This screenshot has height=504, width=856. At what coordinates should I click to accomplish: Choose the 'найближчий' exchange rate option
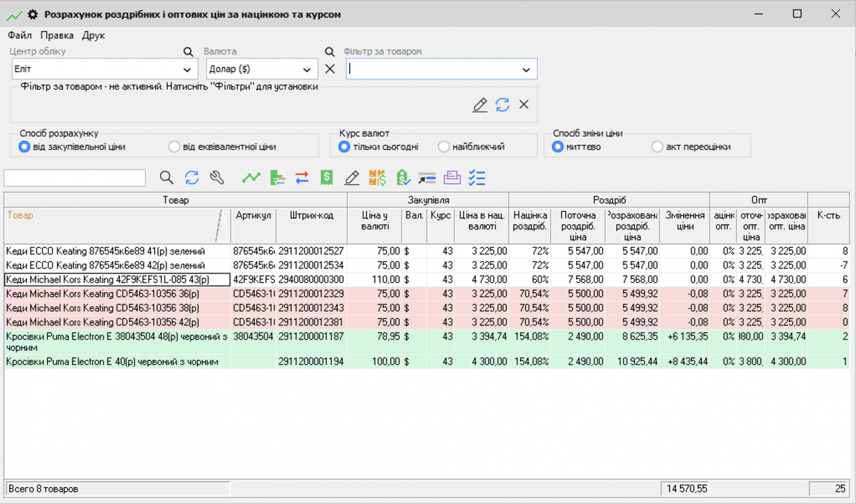(444, 147)
